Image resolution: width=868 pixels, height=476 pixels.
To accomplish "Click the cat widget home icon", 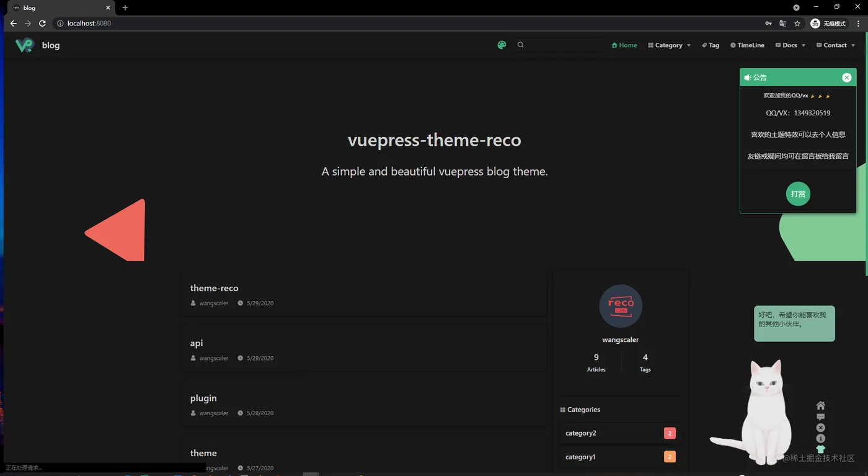I will pyautogui.click(x=821, y=405).
